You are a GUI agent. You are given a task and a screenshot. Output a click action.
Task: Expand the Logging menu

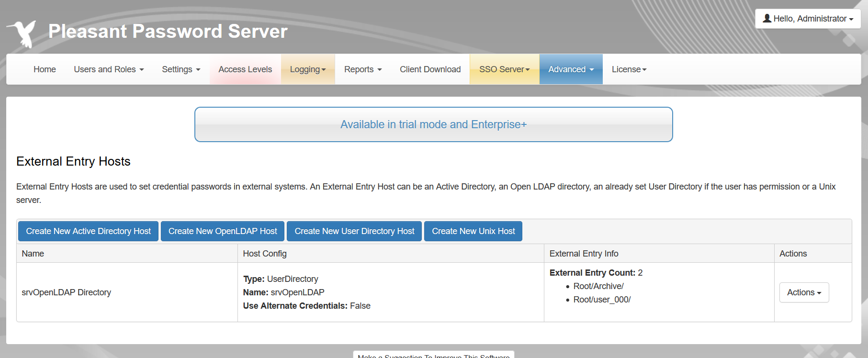pos(308,69)
